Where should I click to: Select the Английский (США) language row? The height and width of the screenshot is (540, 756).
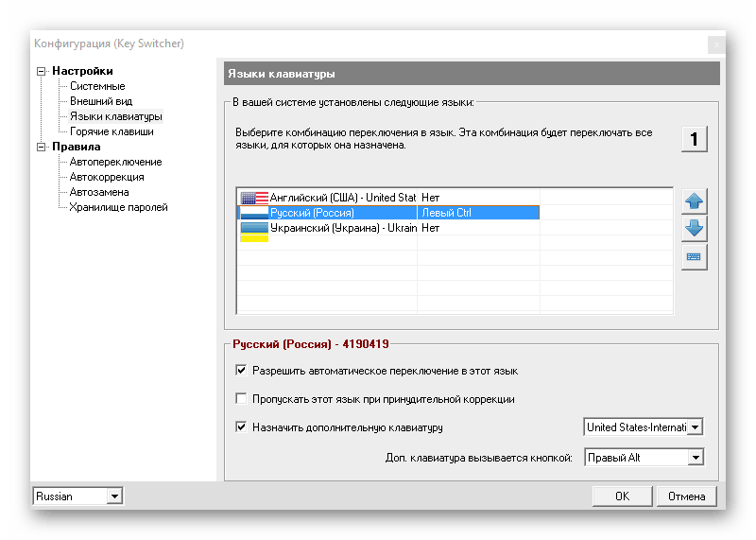(342, 198)
